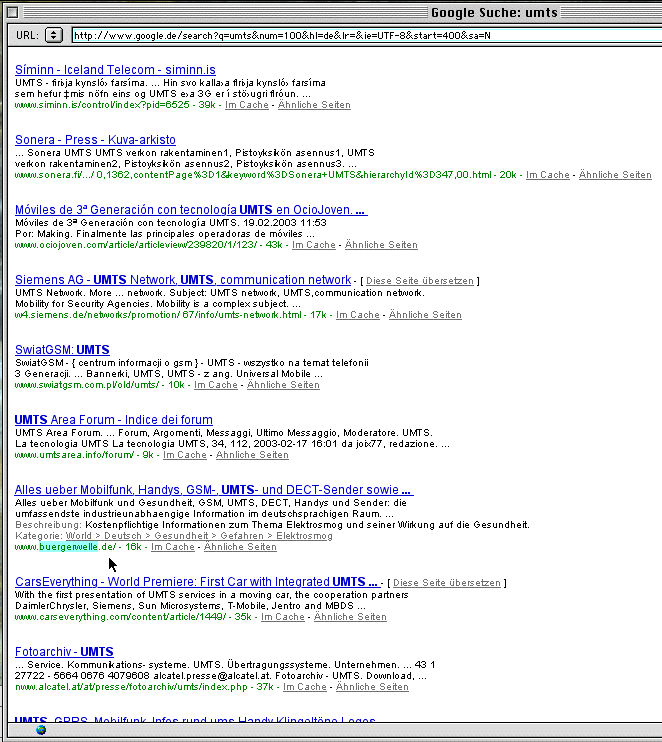This screenshot has height=742, width=662.
Task: Open cached copy of the buergerwelle.de result
Action: point(173,547)
